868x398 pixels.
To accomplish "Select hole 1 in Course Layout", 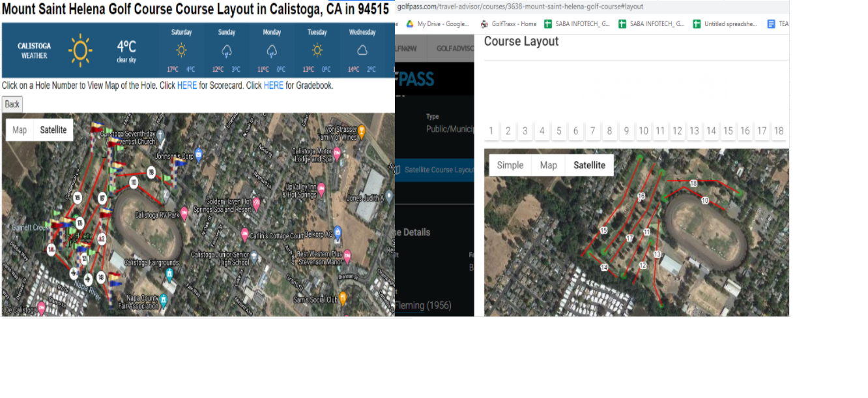I will coord(491,131).
